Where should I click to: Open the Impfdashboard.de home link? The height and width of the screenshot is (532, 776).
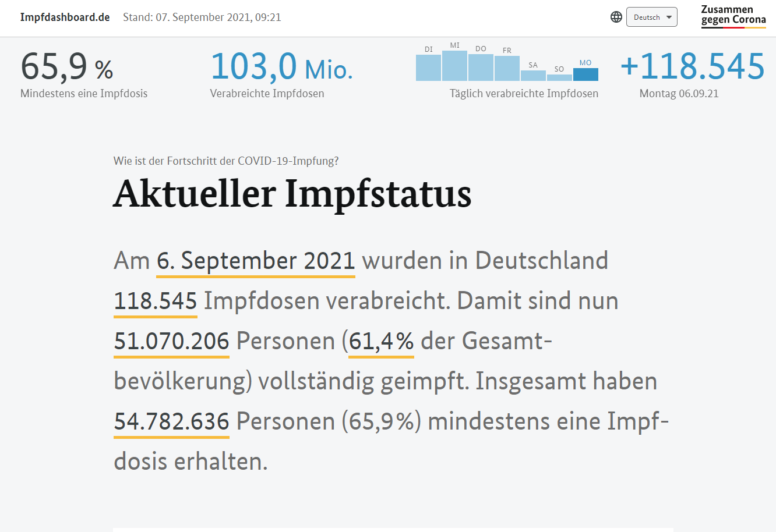tap(65, 17)
